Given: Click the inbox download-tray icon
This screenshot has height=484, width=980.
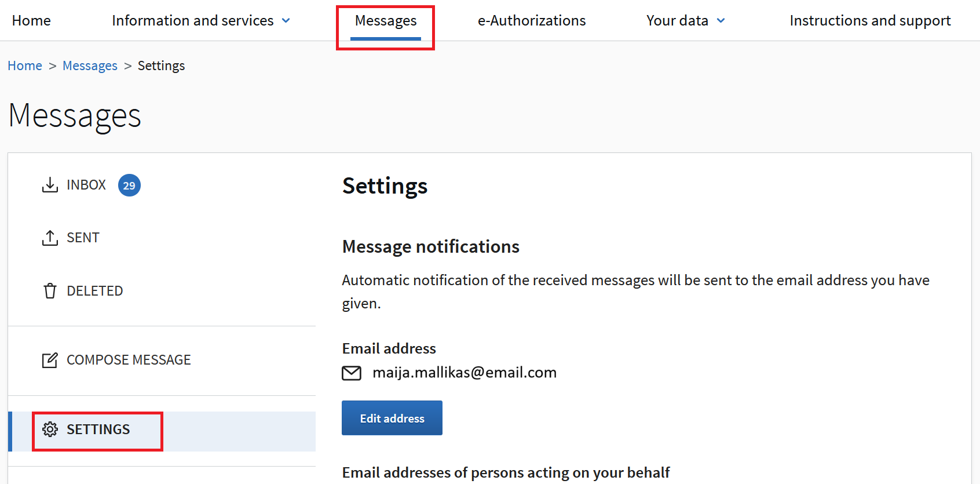Looking at the screenshot, I should pos(50,185).
